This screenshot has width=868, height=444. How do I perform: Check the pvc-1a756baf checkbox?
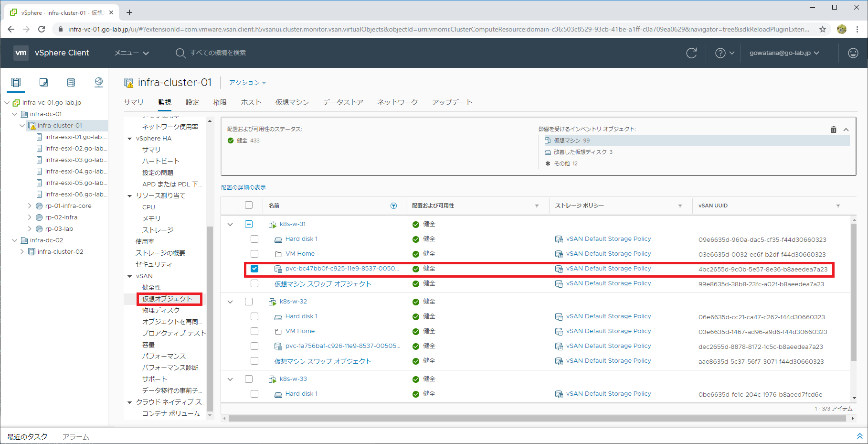pos(254,346)
